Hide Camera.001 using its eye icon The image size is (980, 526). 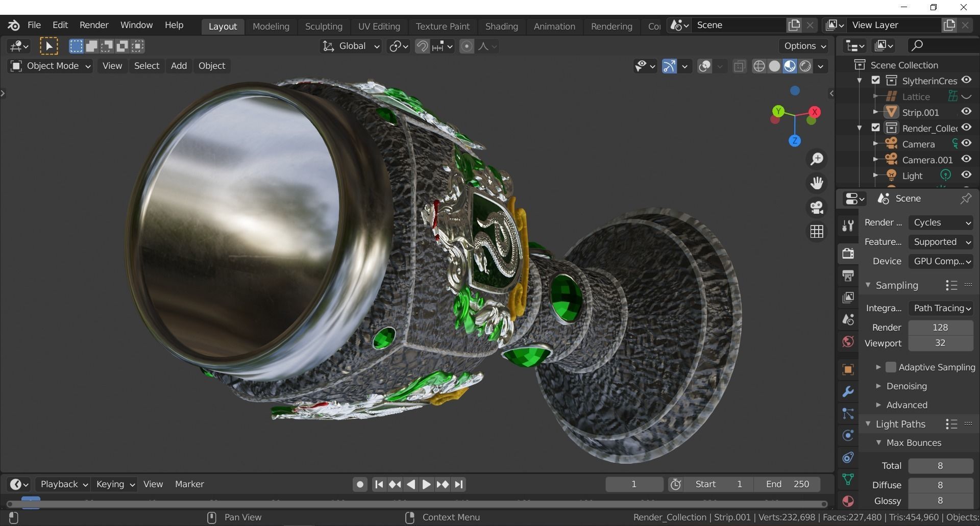click(966, 159)
